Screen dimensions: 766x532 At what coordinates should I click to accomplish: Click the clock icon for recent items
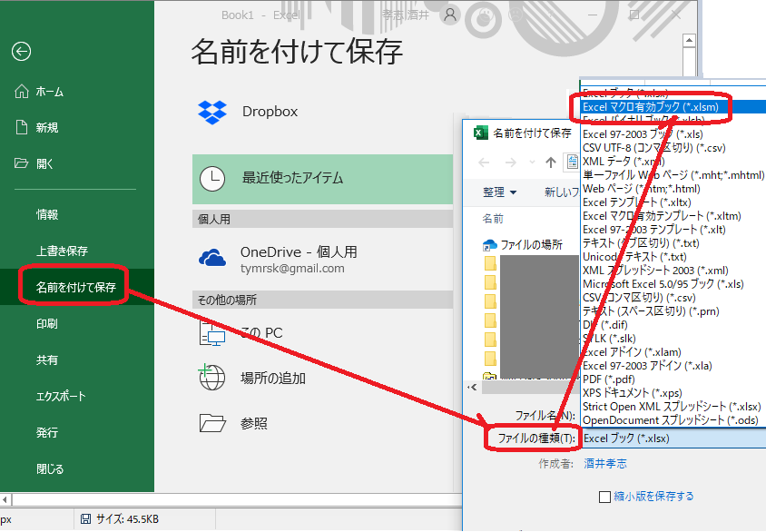pyautogui.click(x=212, y=179)
